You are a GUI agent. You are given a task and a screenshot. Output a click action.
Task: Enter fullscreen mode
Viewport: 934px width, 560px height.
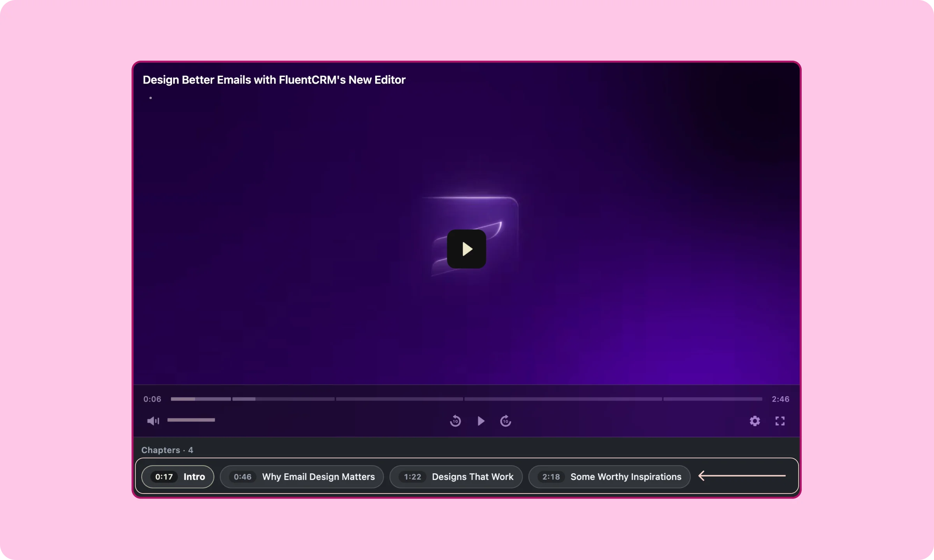[780, 421]
